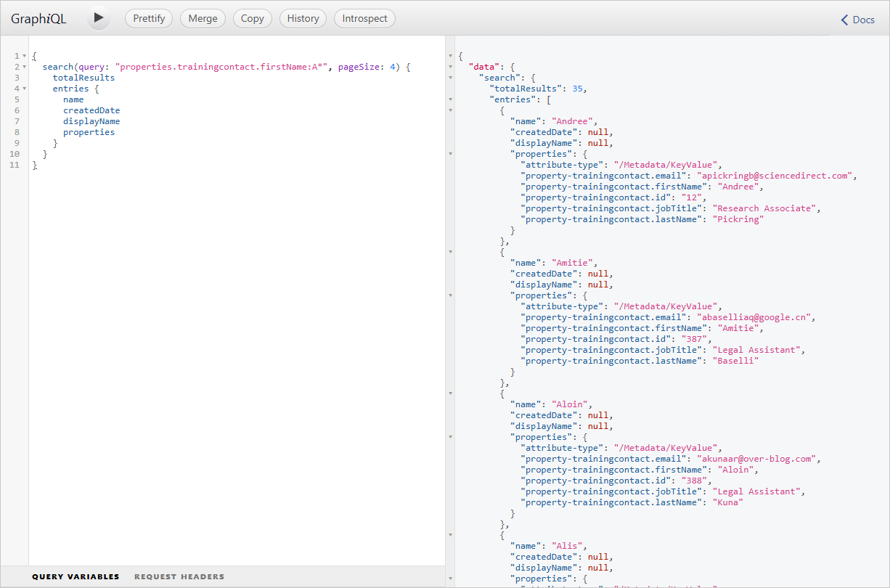Click the email "apickringb@sciencedirect.com"

tap(775, 176)
